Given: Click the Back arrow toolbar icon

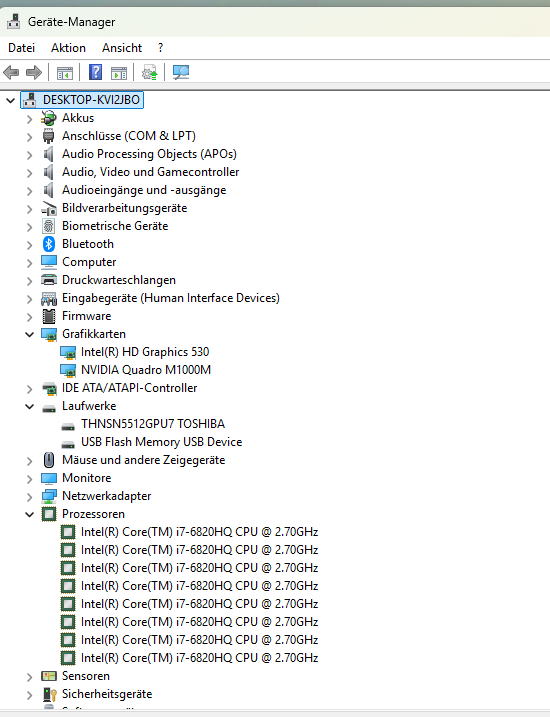Looking at the screenshot, I should 11,72.
